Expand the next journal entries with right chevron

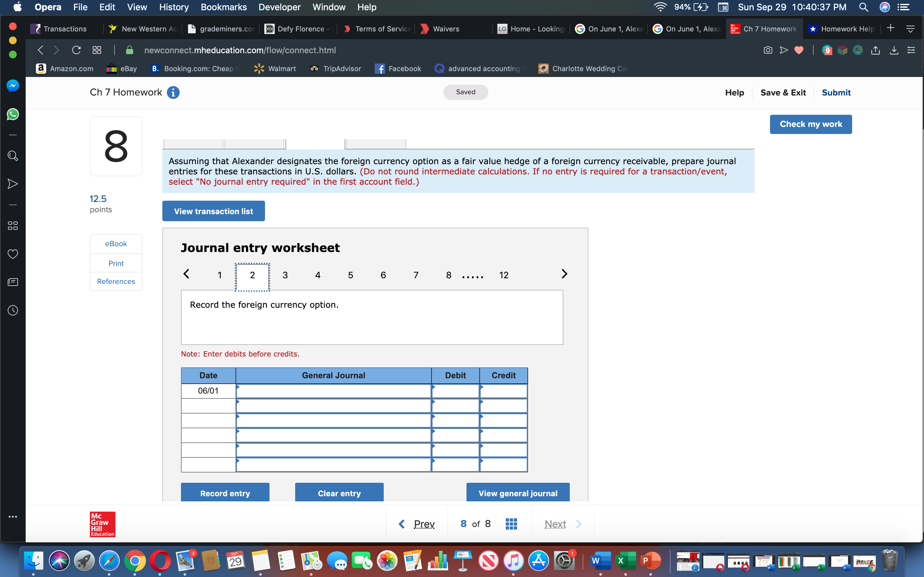[x=564, y=274]
